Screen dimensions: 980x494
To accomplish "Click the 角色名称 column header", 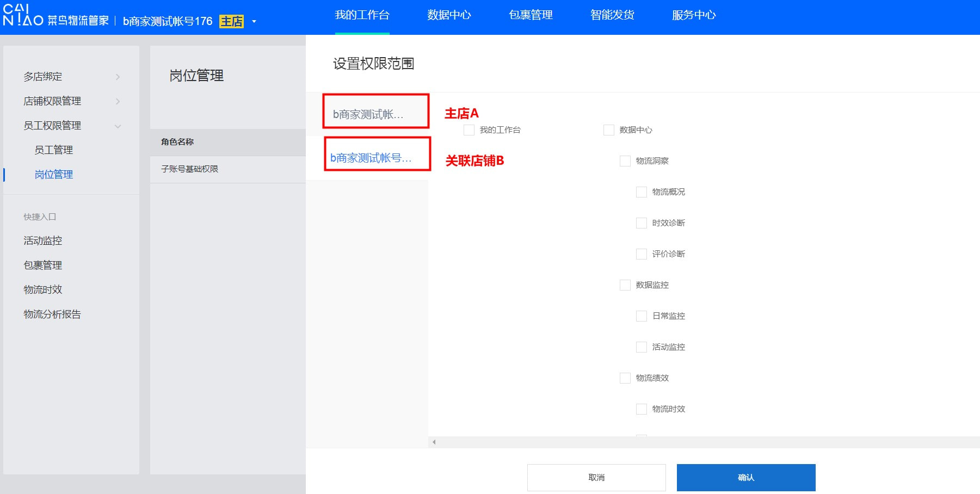I will [x=177, y=142].
